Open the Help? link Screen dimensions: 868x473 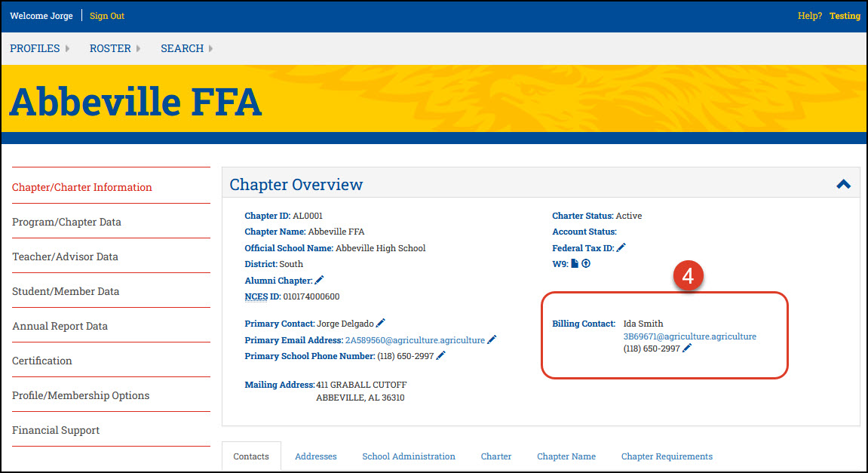[809, 15]
